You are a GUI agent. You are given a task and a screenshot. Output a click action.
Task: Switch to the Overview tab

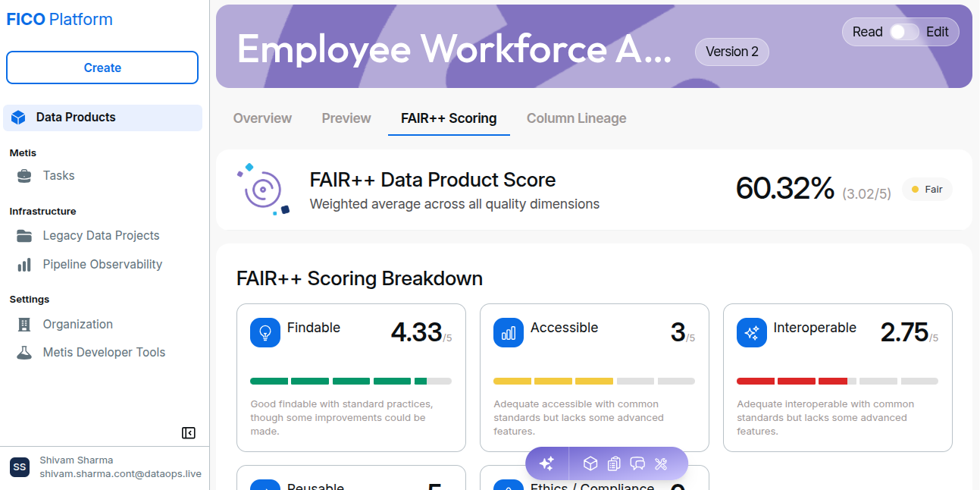pos(262,118)
